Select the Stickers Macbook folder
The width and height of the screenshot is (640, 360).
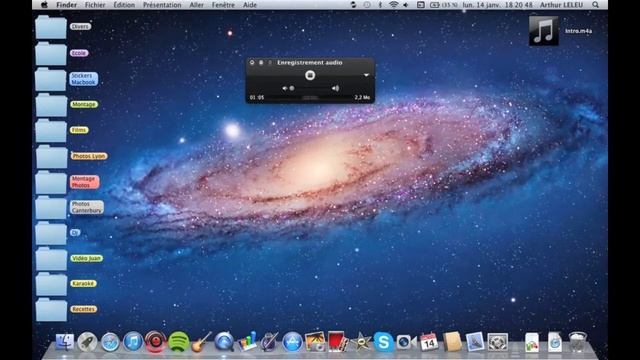[51, 79]
